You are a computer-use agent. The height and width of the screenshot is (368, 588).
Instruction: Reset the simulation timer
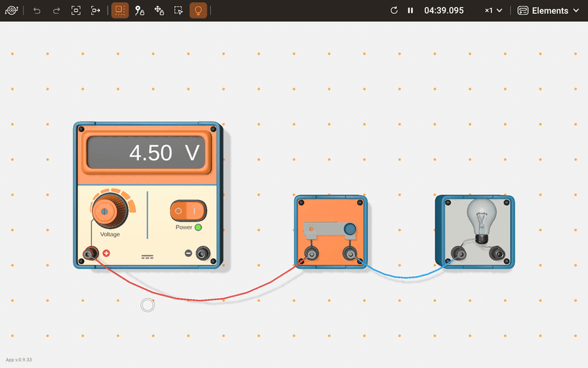tap(394, 10)
